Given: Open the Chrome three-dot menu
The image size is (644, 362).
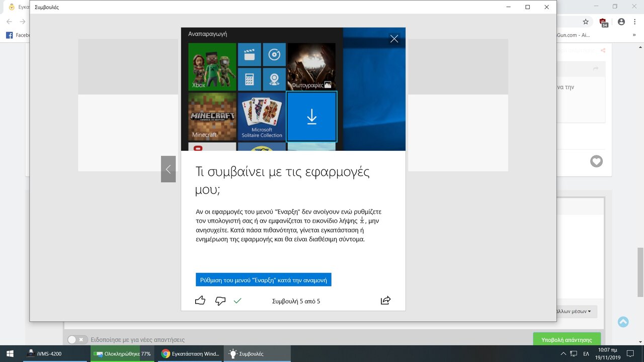Looking at the screenshot, I should click(635, 22).
